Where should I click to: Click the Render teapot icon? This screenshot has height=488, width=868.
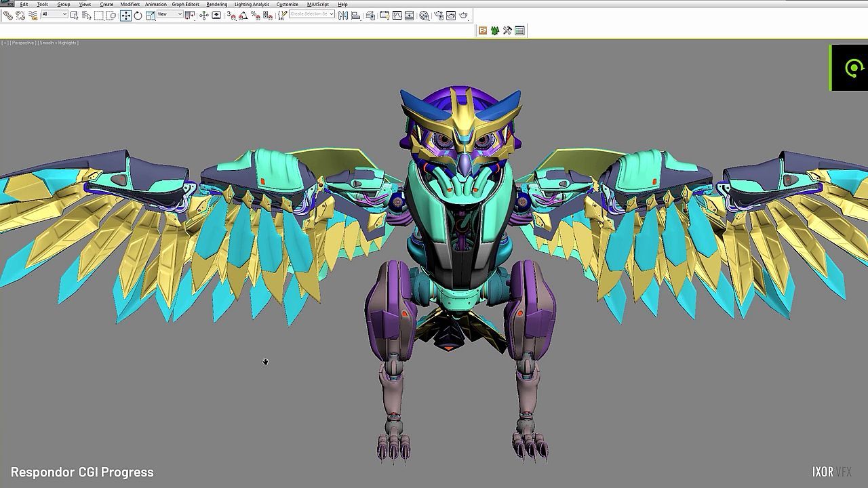pyautogui.click(x=464, y=15)
